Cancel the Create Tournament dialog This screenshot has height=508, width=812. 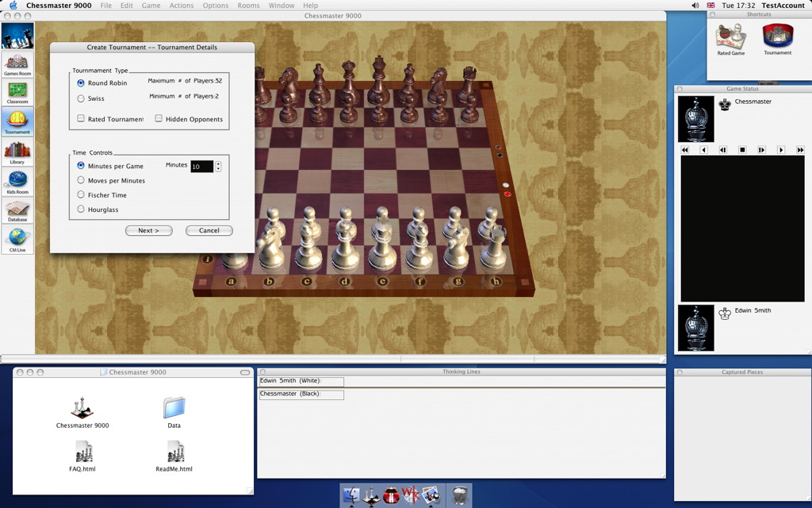(209, 231)
